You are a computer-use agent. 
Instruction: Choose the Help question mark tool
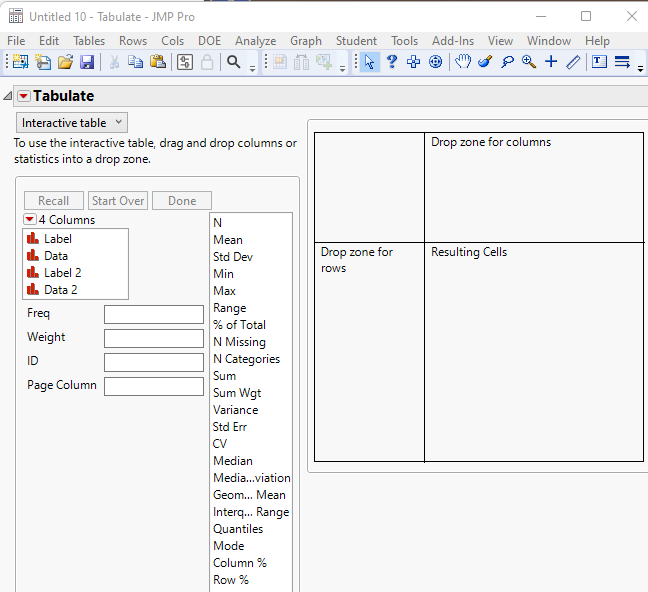392,62
